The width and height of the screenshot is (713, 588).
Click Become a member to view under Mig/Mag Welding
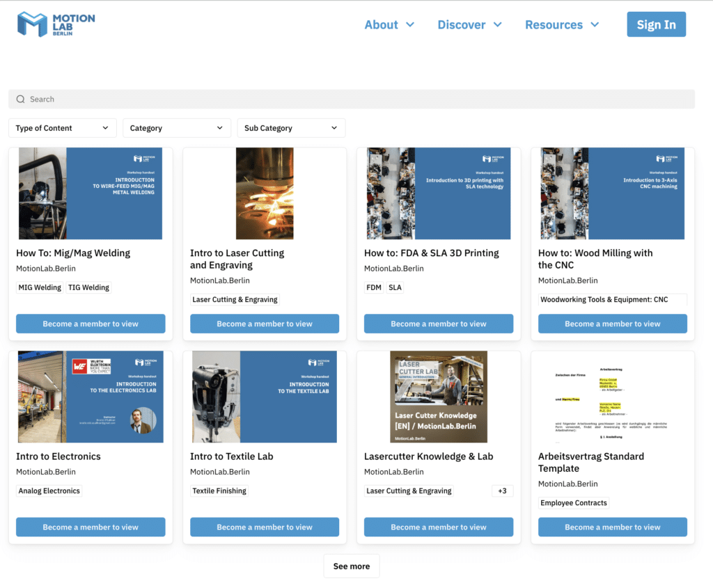(90, 324)
